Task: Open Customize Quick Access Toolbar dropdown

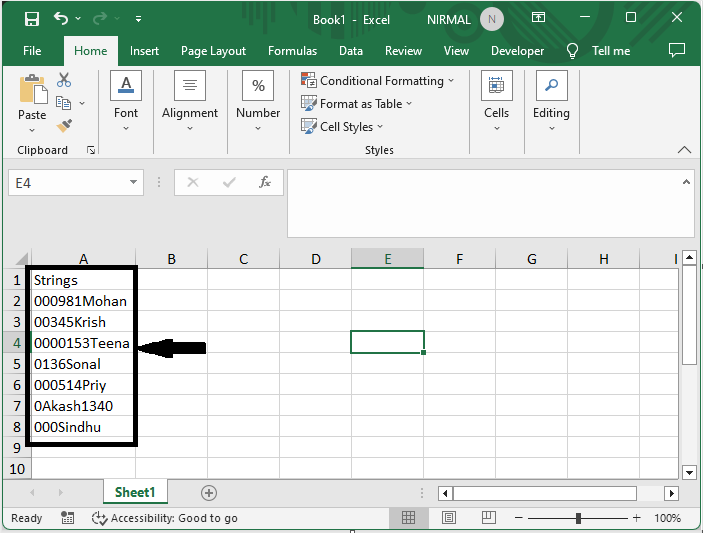Action: [x=139, y=19]
